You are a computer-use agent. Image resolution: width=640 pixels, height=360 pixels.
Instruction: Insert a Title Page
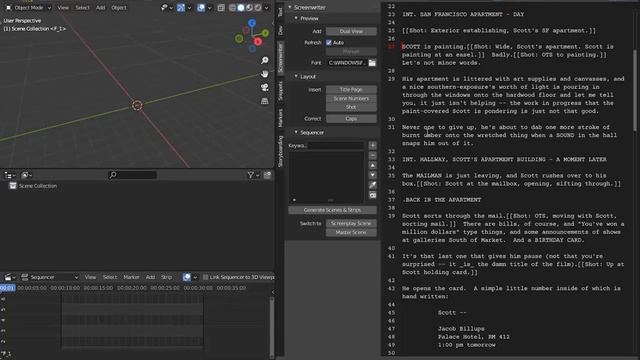point(351,90)
